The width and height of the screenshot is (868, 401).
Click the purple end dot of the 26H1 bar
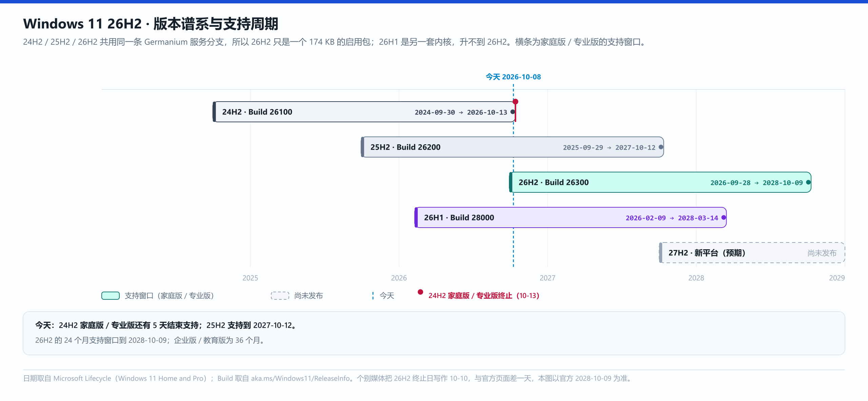724,217
